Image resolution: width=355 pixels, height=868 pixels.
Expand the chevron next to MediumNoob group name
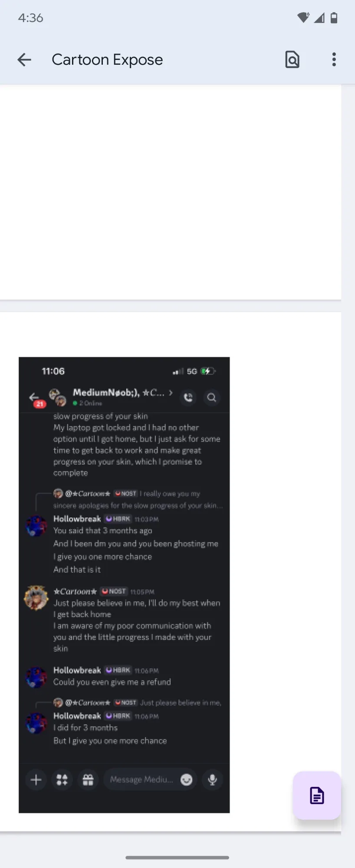(x=171, y=393)
